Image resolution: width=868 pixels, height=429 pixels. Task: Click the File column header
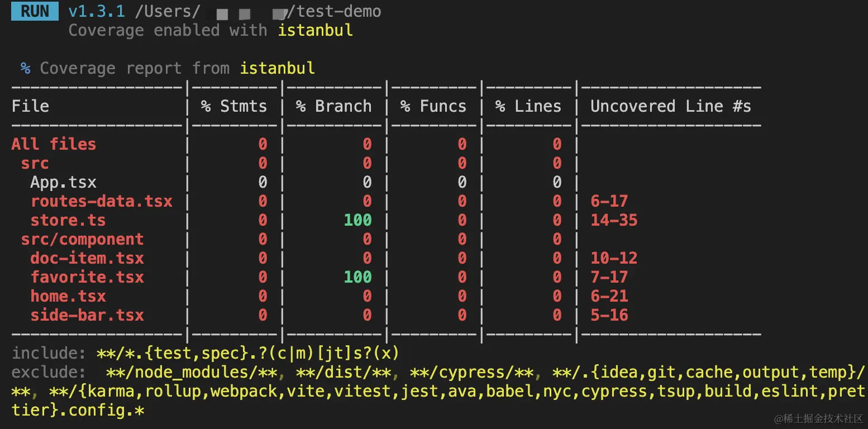30,106
